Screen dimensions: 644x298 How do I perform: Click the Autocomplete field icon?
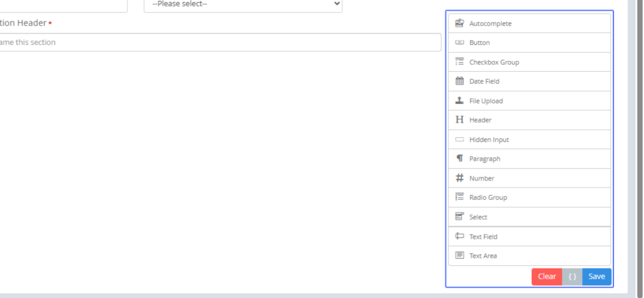(x=459, y=23)
